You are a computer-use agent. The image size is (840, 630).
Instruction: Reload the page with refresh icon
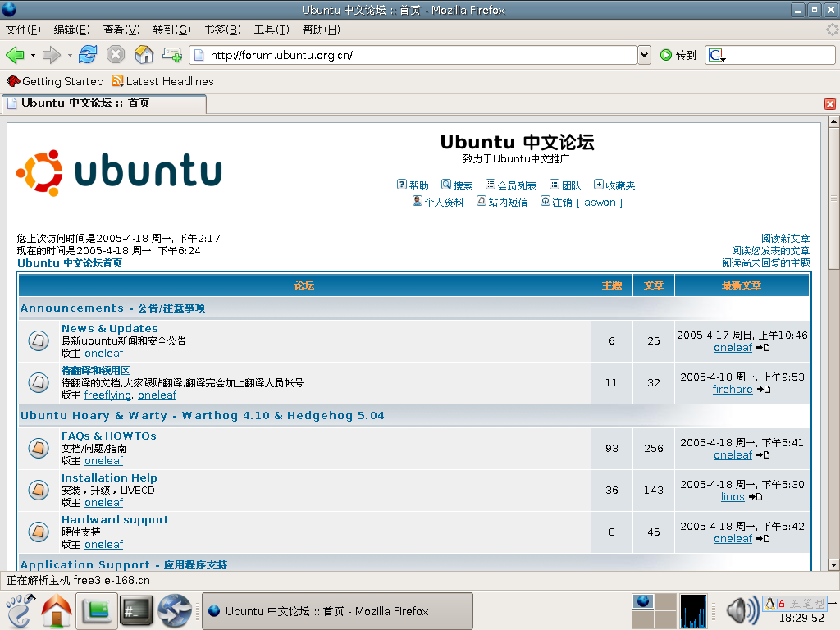(x=88, y=55)
